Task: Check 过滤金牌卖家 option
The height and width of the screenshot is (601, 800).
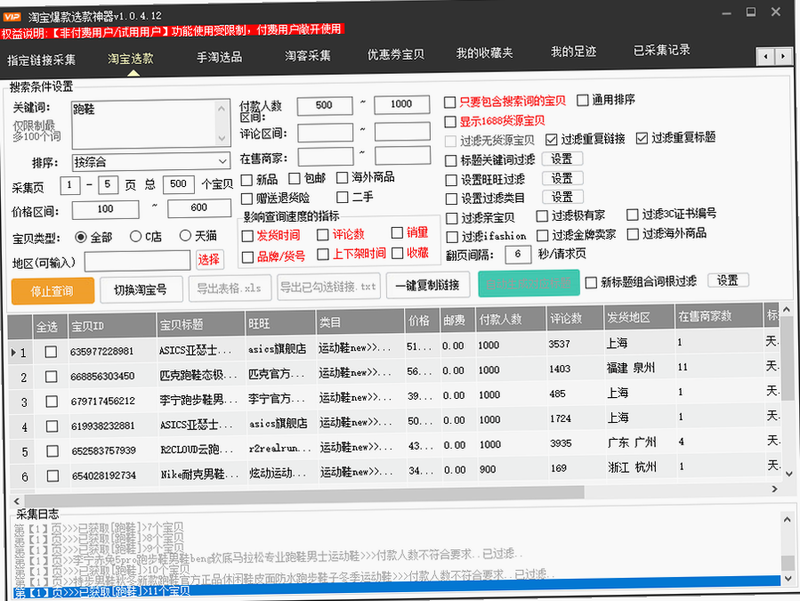Action: pyautogui.click(x=542, y=236)
